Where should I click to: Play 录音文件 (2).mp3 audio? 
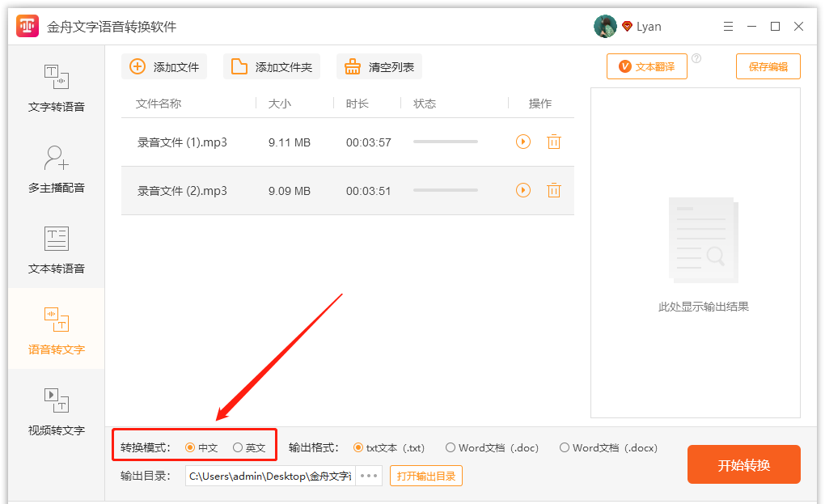coord(523,191)
